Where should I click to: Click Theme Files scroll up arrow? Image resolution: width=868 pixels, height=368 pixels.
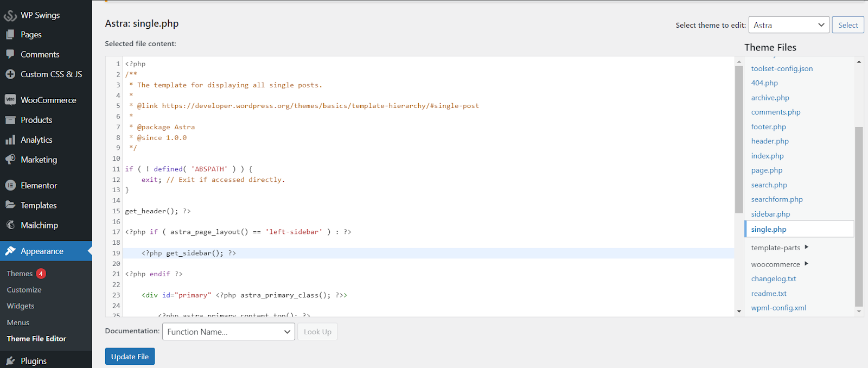click(859, 61)
